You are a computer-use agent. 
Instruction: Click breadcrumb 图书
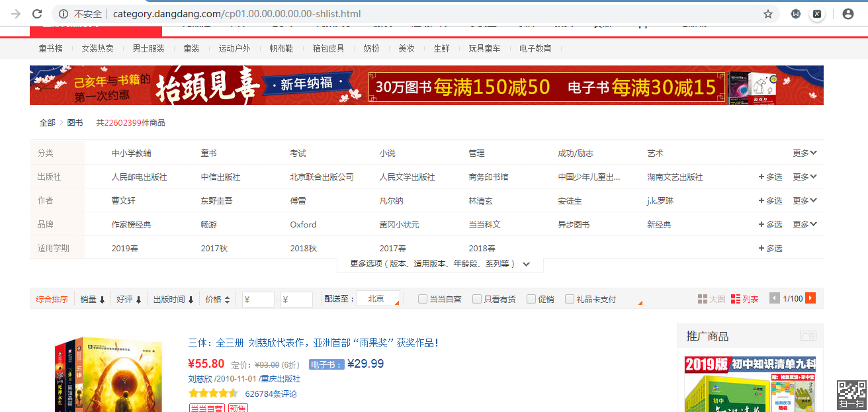pyautogui.click(x=75, y=122)
